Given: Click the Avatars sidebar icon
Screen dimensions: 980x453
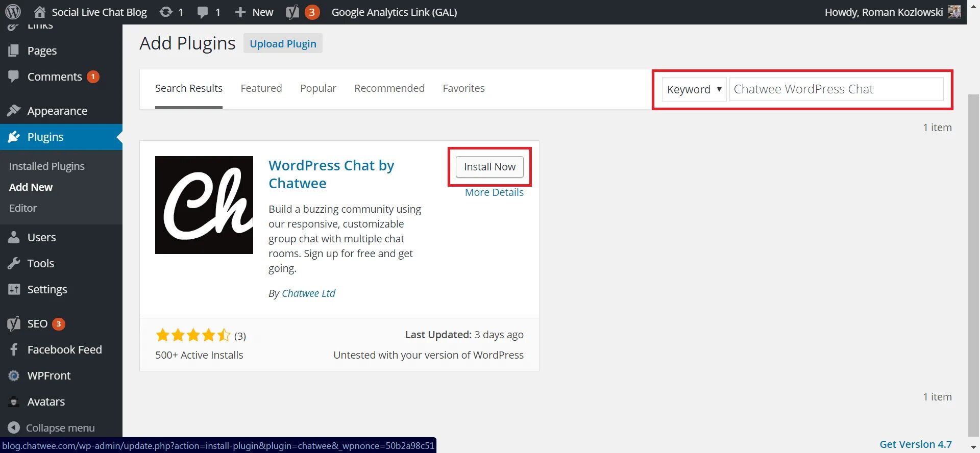Looking at the screenshot, I should (14, 401).
